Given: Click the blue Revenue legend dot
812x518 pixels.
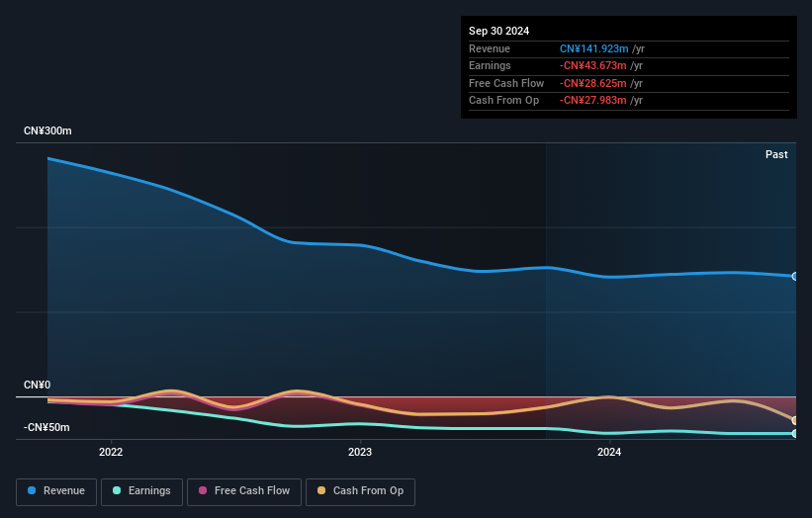Looking at the screenshot, I should coord(32,490).
